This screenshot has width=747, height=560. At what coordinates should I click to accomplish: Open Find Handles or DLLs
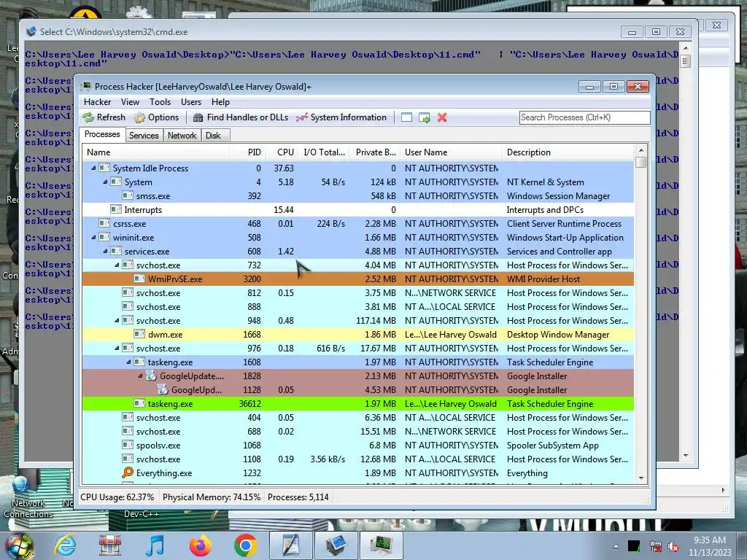tap(241, 117)
